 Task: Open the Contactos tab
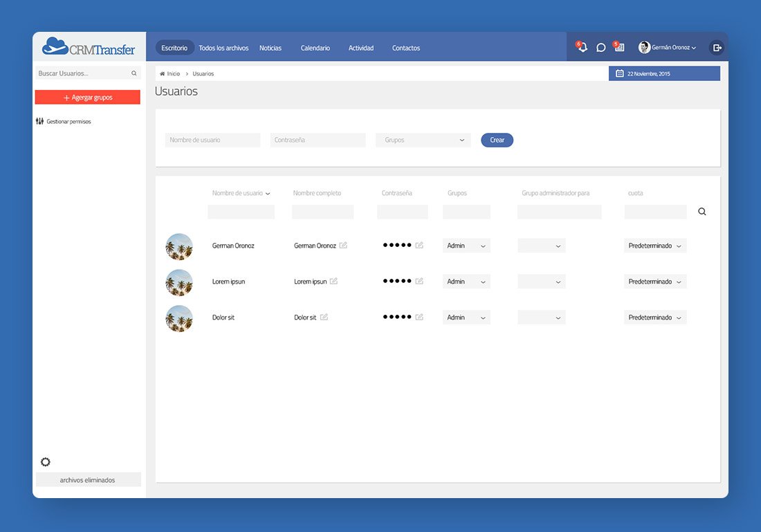point(406,48)
